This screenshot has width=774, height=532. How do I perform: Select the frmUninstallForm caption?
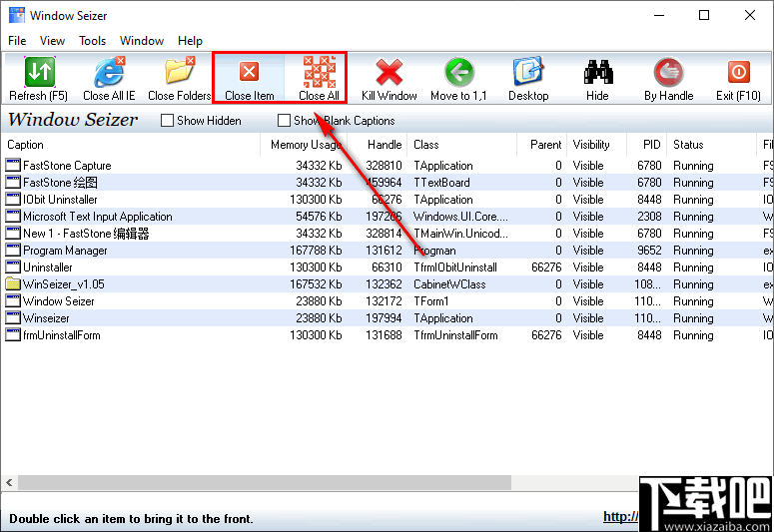click(62, 335)
